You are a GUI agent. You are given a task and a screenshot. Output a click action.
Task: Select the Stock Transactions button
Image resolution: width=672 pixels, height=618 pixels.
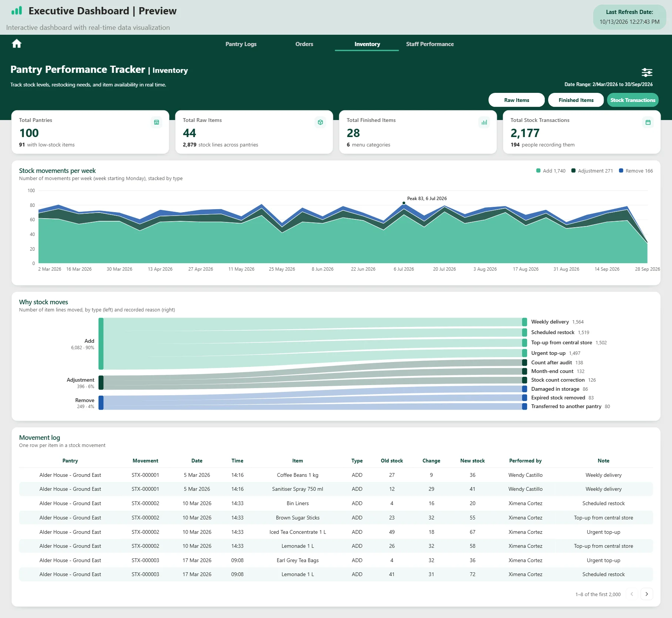tap(633, 100)
